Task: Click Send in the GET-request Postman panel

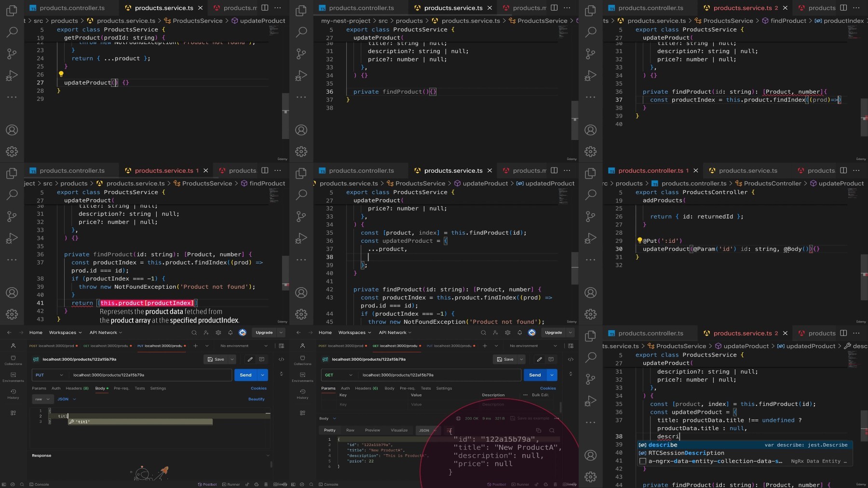Action: [535, 375]
